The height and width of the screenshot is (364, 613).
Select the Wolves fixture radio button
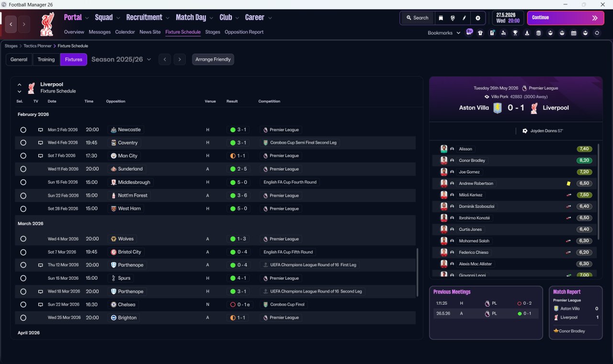23,239
